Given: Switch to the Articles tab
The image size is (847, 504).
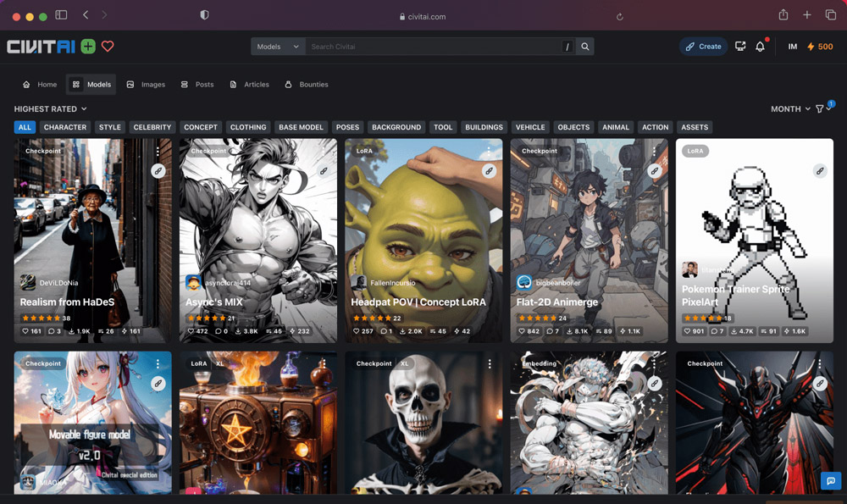Looking at the screenshot, I should tap(250, 84).
